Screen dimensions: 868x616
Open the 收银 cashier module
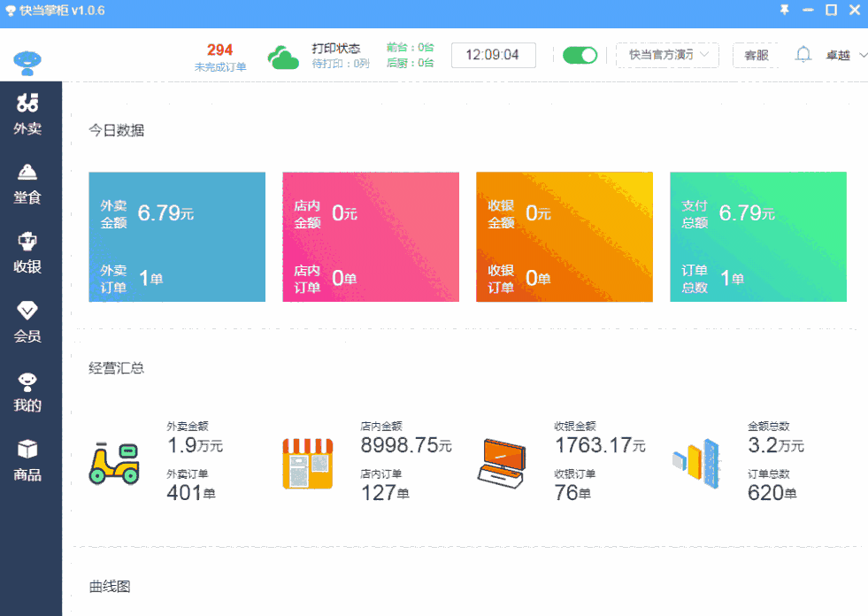pos(29,251)
